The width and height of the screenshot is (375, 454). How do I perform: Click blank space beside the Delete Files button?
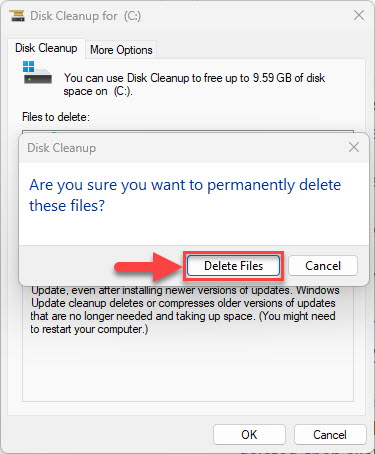tap(67, 266)
